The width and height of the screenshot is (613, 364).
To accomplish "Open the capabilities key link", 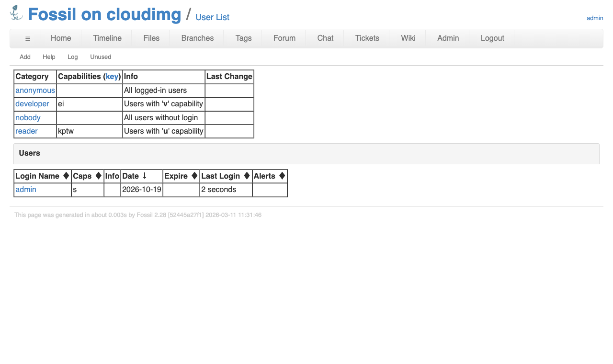I will 112,77.
